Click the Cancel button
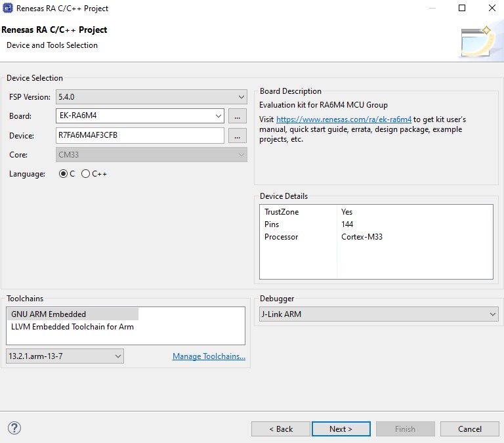 click(470, 429)
